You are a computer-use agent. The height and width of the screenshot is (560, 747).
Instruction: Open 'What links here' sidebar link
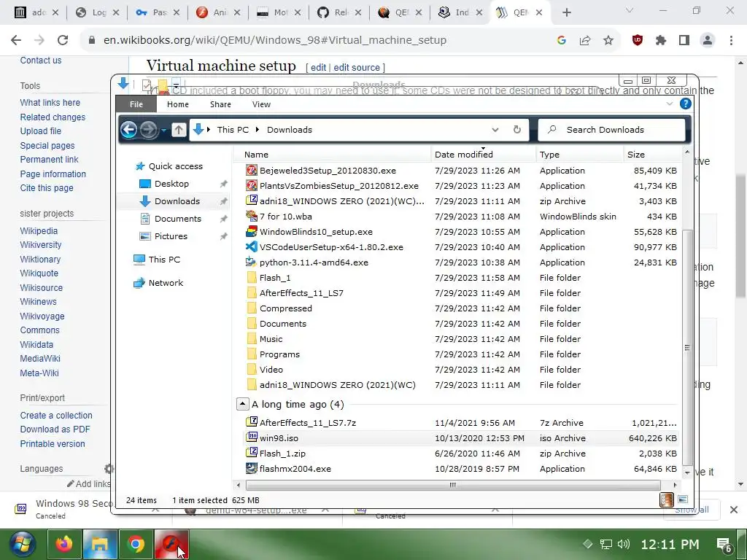pos(50,103)
